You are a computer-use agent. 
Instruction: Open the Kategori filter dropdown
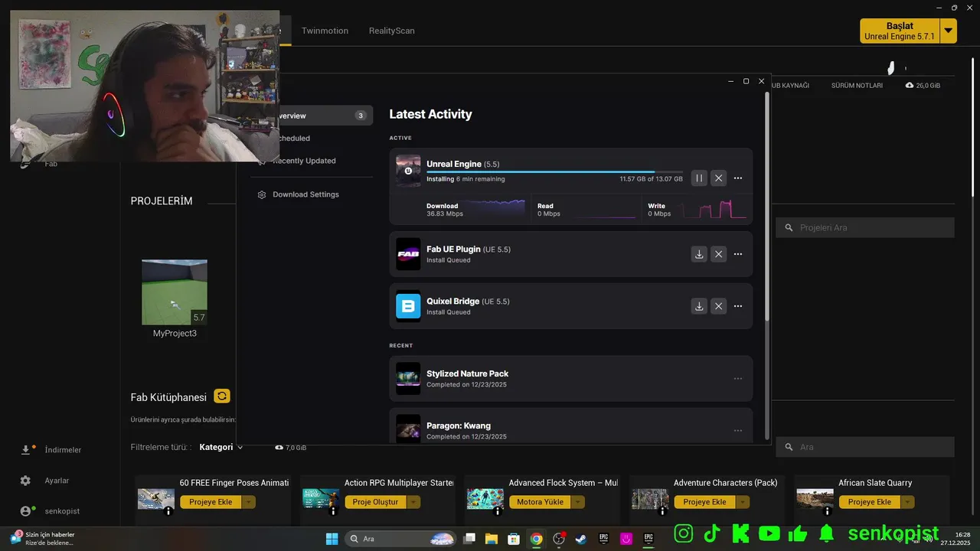220,447
